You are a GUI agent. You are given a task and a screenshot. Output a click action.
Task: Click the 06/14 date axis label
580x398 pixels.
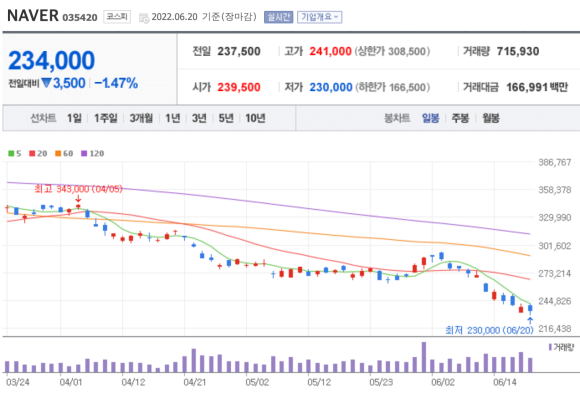click(505, 382)
